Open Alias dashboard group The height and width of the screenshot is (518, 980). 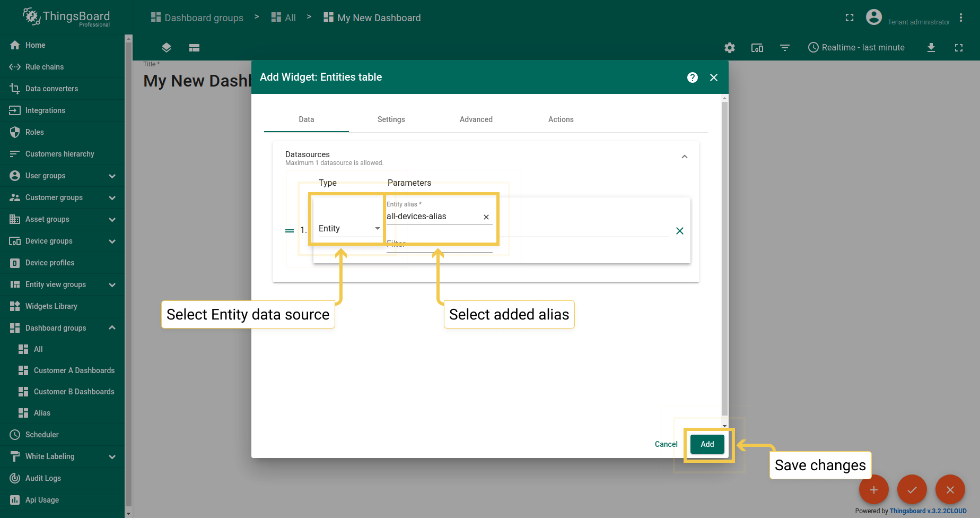[x=62, y=413]
